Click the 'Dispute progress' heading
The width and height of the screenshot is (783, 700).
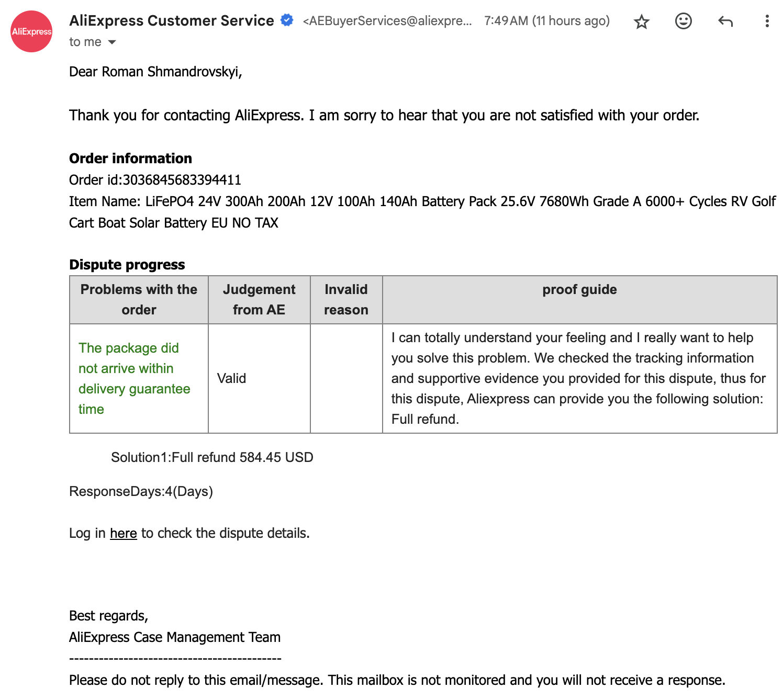[127, 265]
